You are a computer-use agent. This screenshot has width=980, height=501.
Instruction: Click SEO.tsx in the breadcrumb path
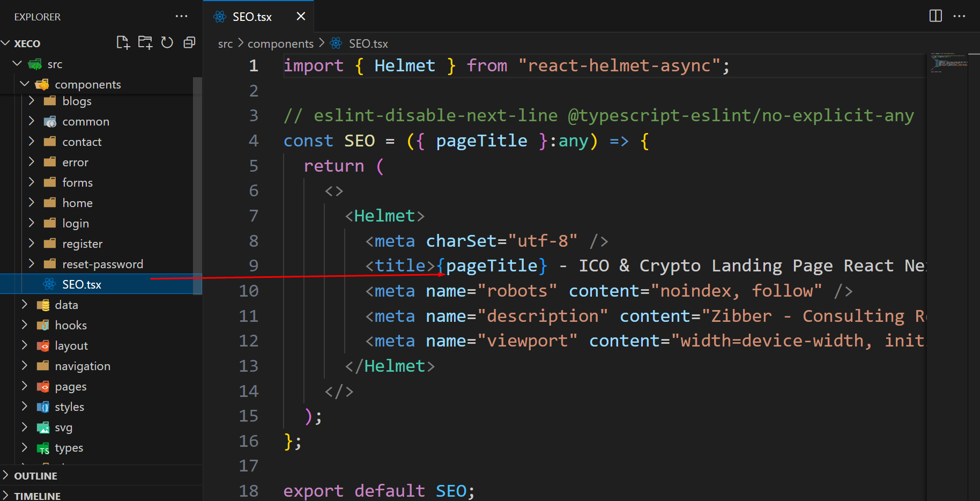[x=368, y=43]
